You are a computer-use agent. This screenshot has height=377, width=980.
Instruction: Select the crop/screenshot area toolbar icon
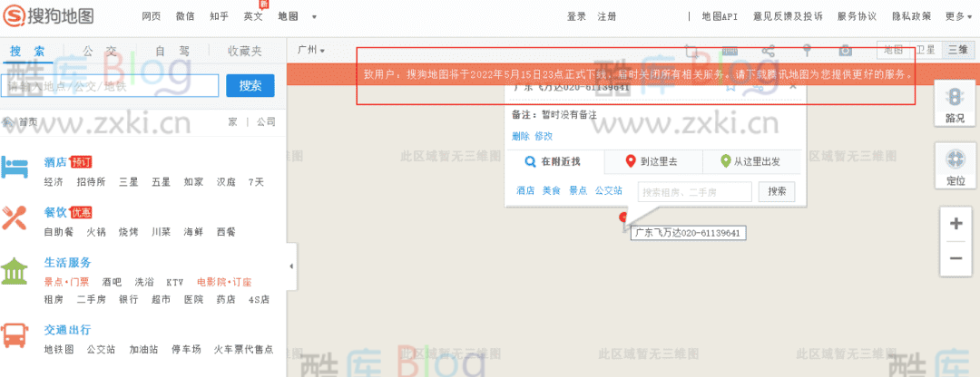[x=691, y=51]
